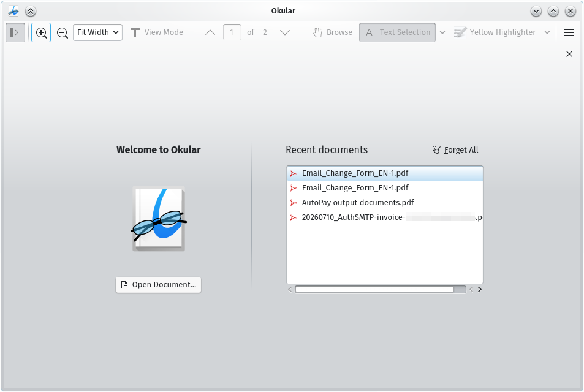Close the Okular window
Screen dimensions: 584x392
pyautogui.click(x=571, y=11)
